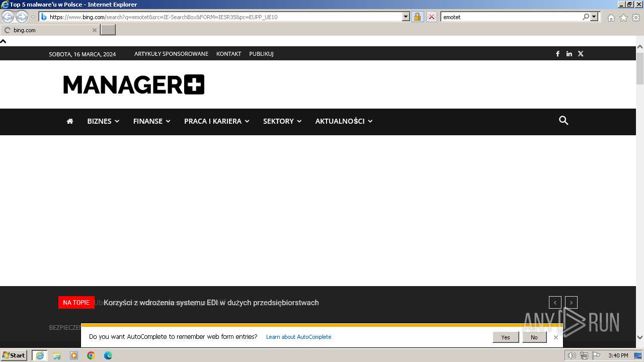The height and width of the screenshot is (362, 644).
Task: Open the Publikuj link
Action: click(x=261, y=54)
